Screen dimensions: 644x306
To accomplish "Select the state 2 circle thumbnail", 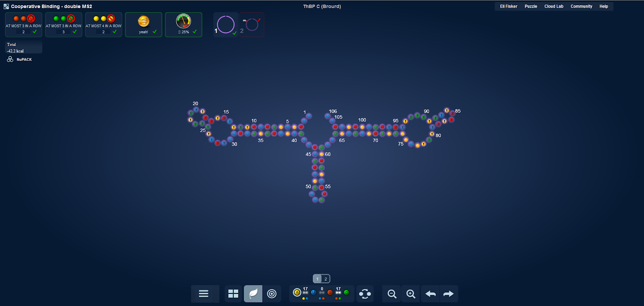I will pos(252,25).
